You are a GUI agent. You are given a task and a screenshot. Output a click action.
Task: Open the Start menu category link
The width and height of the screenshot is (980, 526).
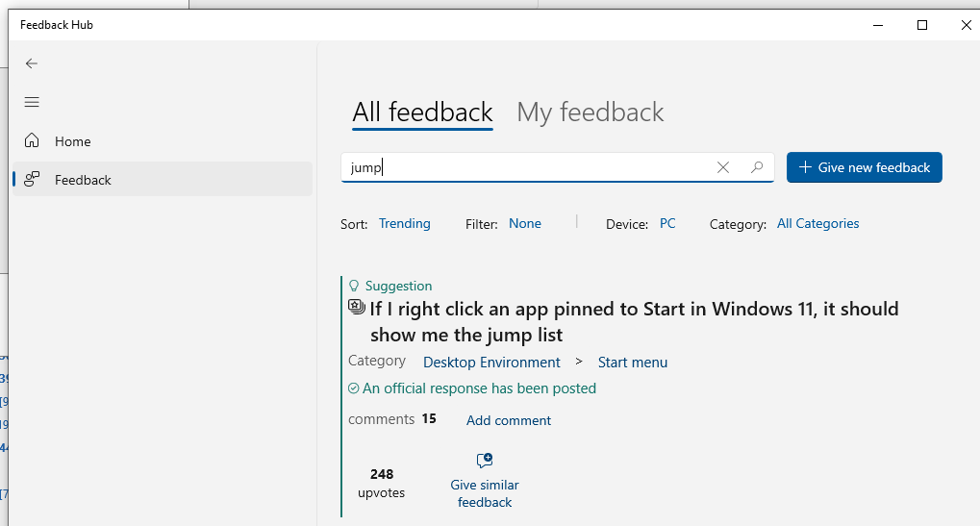(633, 363)
